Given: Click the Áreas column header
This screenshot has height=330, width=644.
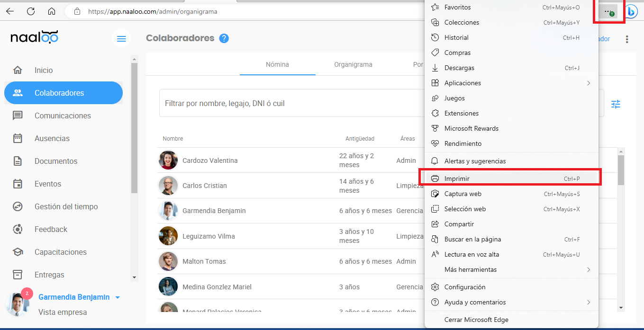Looking at the screenshot, I should point(408,139).
